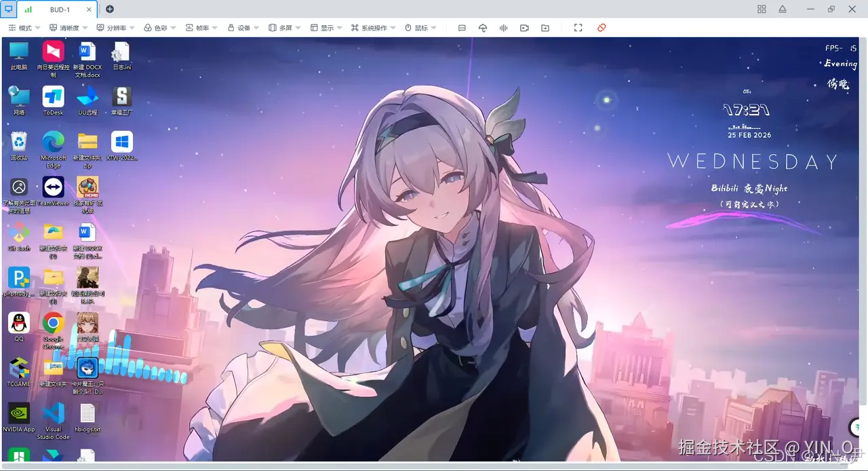The image size is (868, 471).
Task: Toggle remote audio with the waveform icon
Action: coord(503,28)
